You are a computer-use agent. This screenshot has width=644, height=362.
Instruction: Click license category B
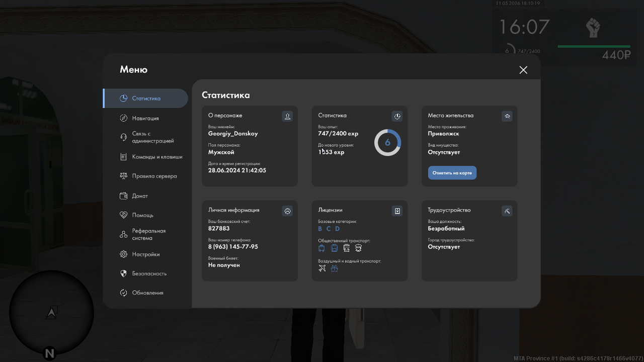point(320,229)
